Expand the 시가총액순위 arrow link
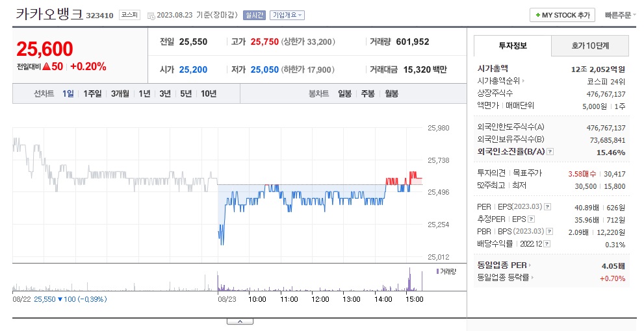Viewport: 644px width, 331px height. 523,81
